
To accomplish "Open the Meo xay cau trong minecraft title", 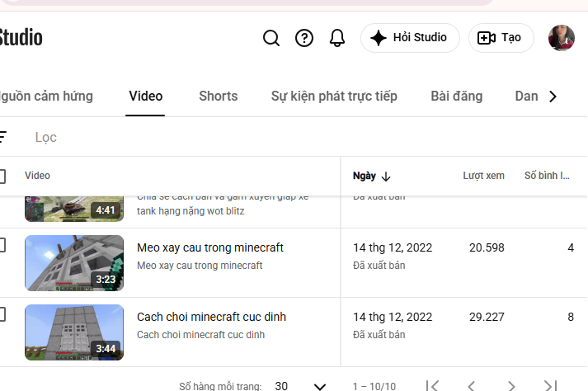I will tap(210, 247).
